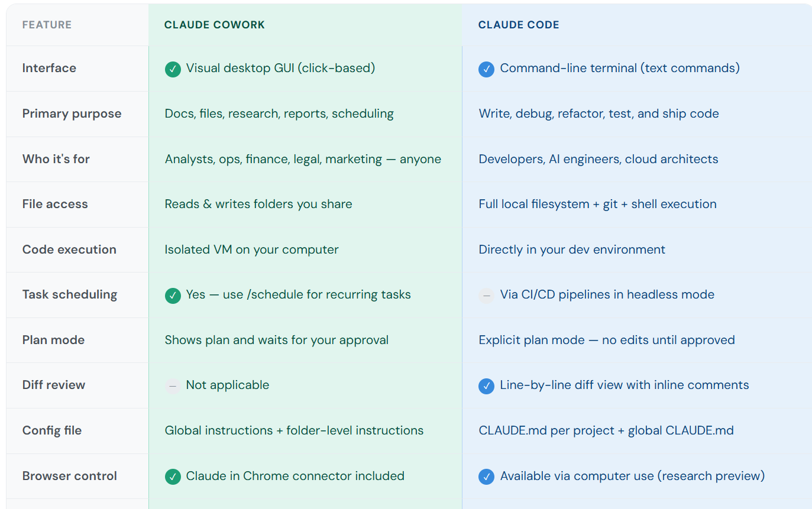812x509 pixels.
Task: Click 'Explicit plan mode — no edits until approved'
Action: pyautogui.click(x=607, y=340)
